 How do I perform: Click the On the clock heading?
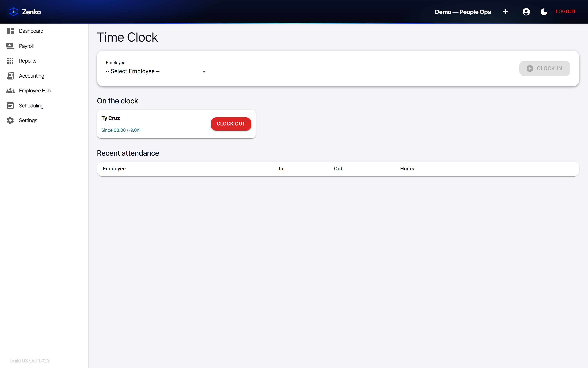pyautogui.click(x=117, y=101)
